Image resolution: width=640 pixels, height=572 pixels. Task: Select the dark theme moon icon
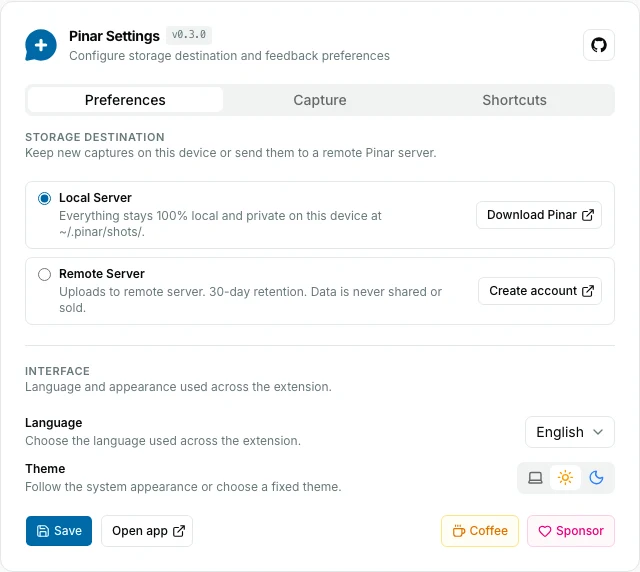click(596, 478)
